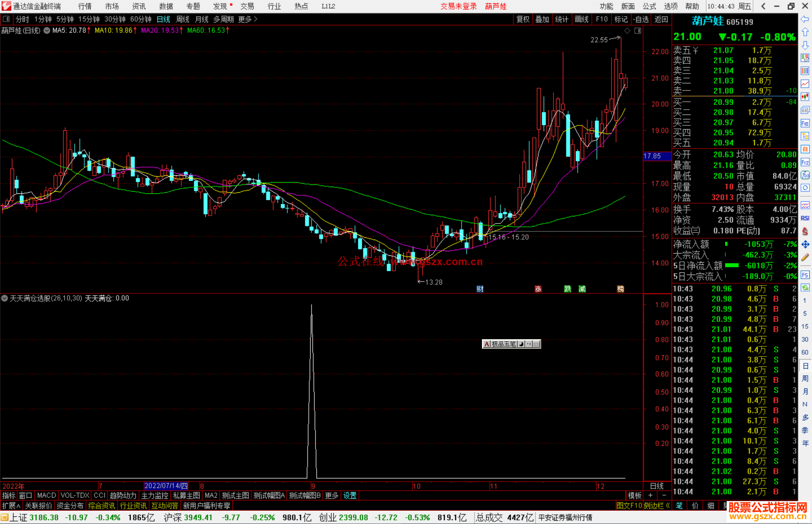This screenshot has height=524, width=812.
Task: Toggle the panel icon left of 分时 tab
Action: (6, 19)
